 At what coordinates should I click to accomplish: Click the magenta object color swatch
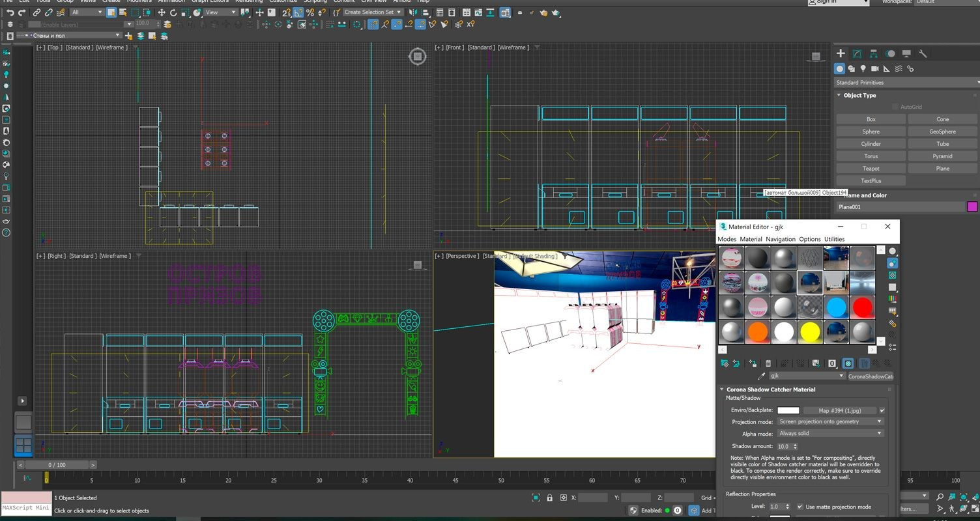pos(972,206)
